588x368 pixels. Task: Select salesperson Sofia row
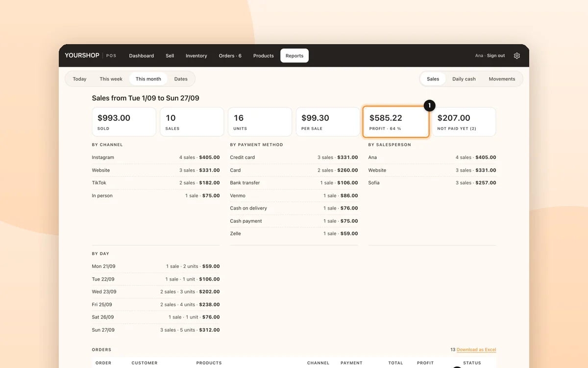tap(432, 183)
